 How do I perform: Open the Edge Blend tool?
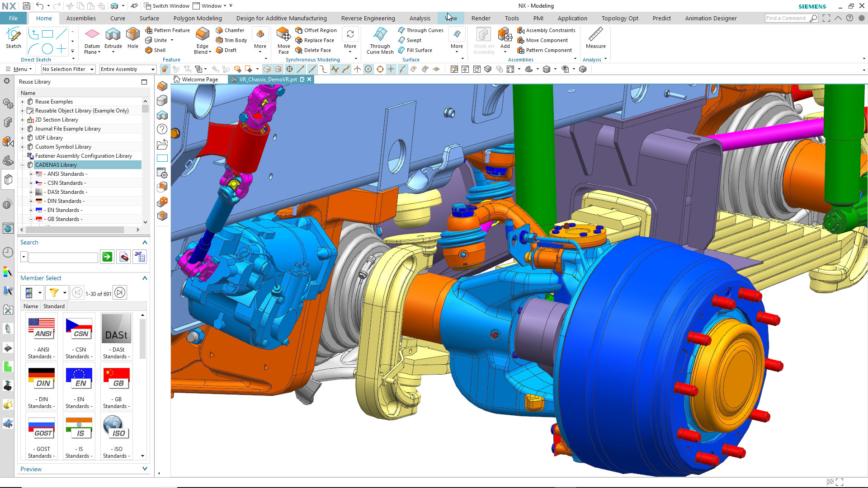coord(202,41)
